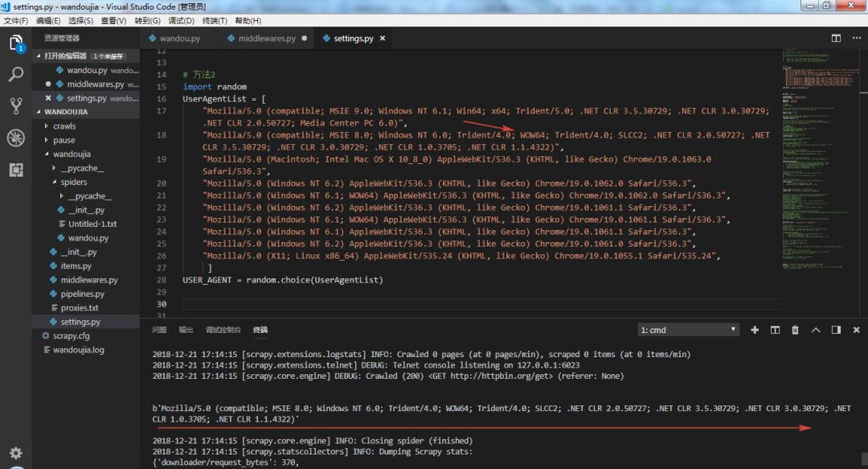Image resolution: width=868 pixels, height=469 pixels.
Task: Collapse the 打开的编辑器 section
Action: [86, 56]
